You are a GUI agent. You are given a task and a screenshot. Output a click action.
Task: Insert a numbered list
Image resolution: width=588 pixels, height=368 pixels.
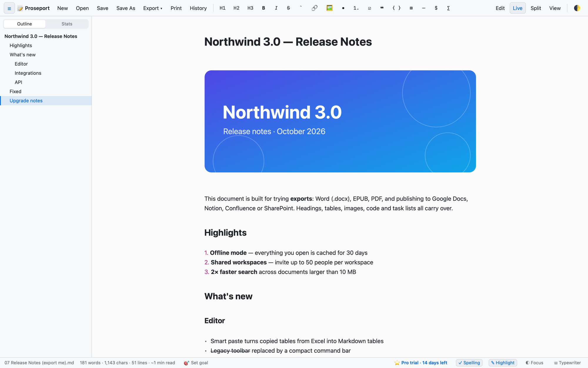click(356, 8)
